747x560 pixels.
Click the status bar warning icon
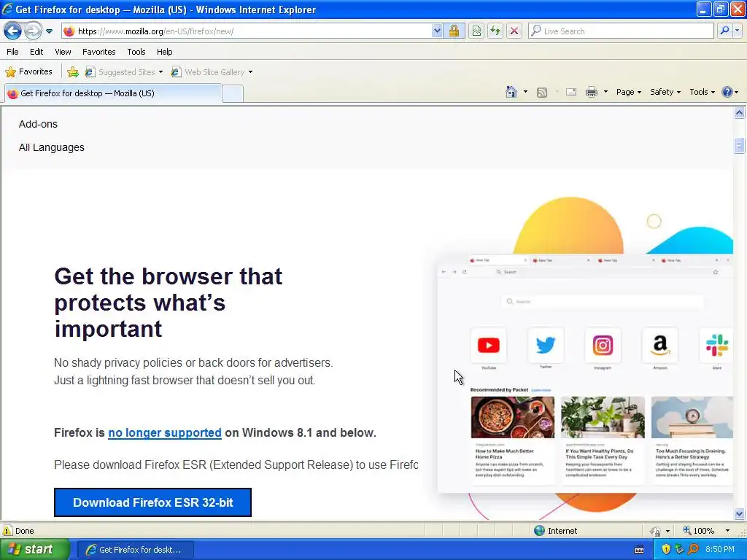[x=7, y=531]
